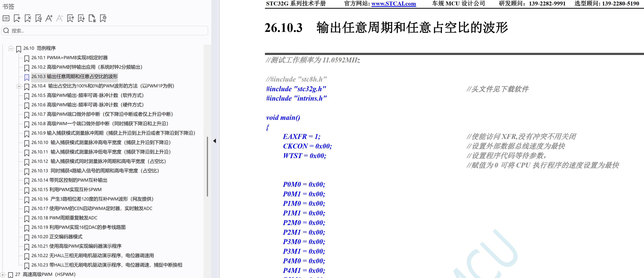
Task: Open bookmark 26.10.17 使用PWM的CEN启动PWMA定时器
Action: tap(92, 208)
